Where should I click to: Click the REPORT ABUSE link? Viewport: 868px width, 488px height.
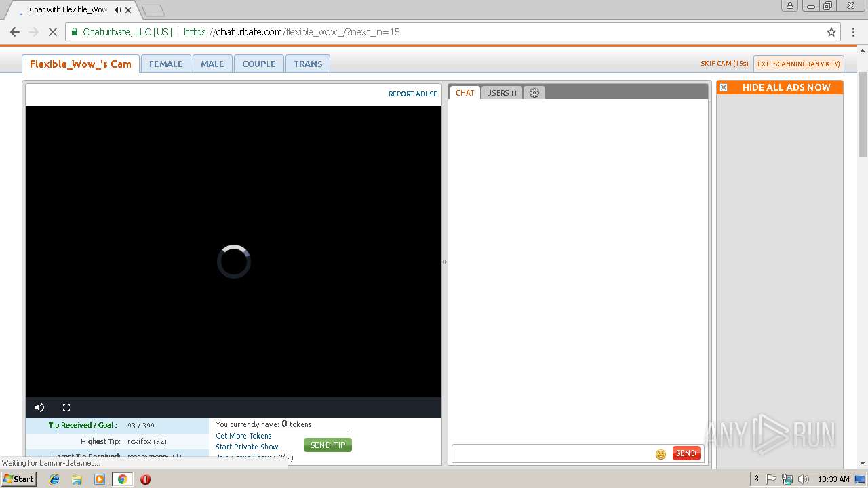(x=413, y=94)
